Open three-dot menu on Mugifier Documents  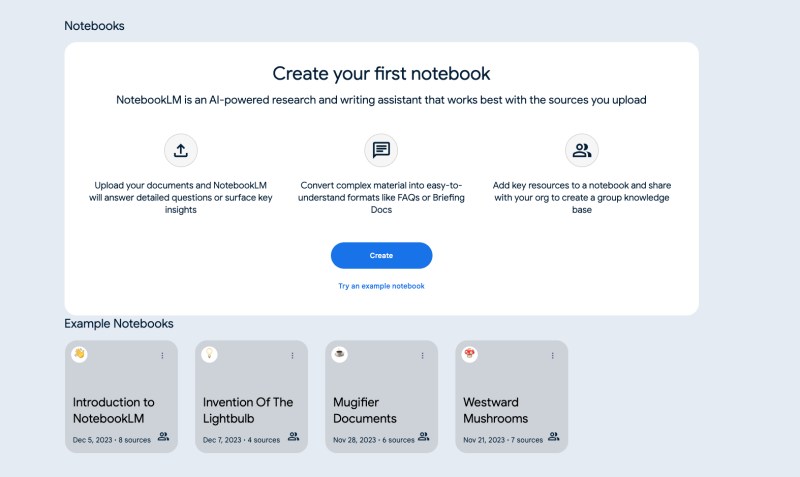point(422,356)
